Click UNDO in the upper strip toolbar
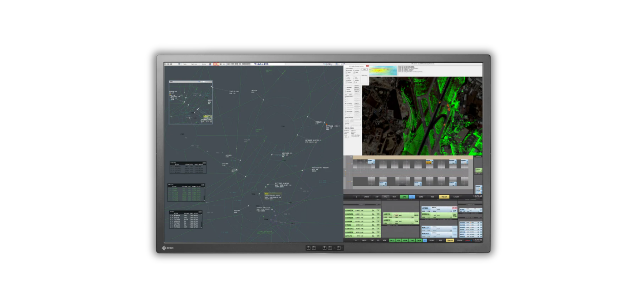The height and width of the screenshot is (303, 644). 366,197
